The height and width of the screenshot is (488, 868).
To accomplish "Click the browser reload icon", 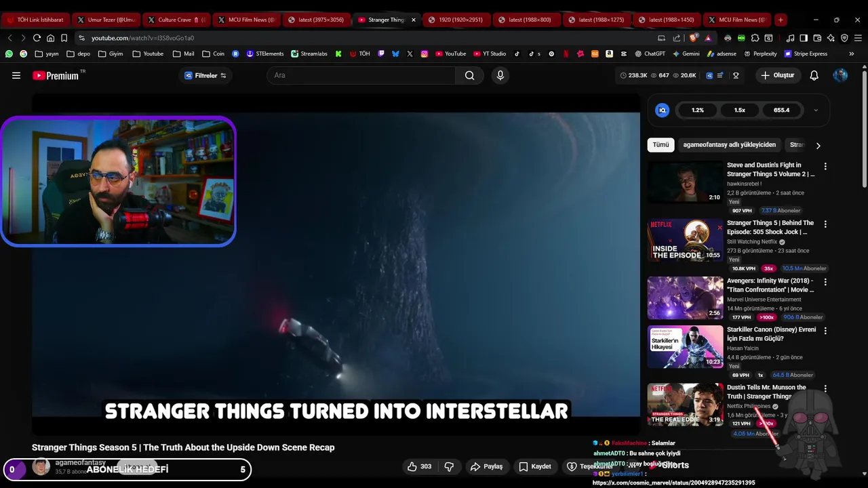I will (x=37, y=38).
